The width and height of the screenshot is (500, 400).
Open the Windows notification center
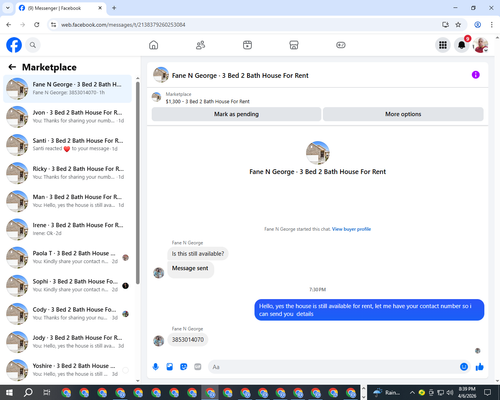pos(487,392)
